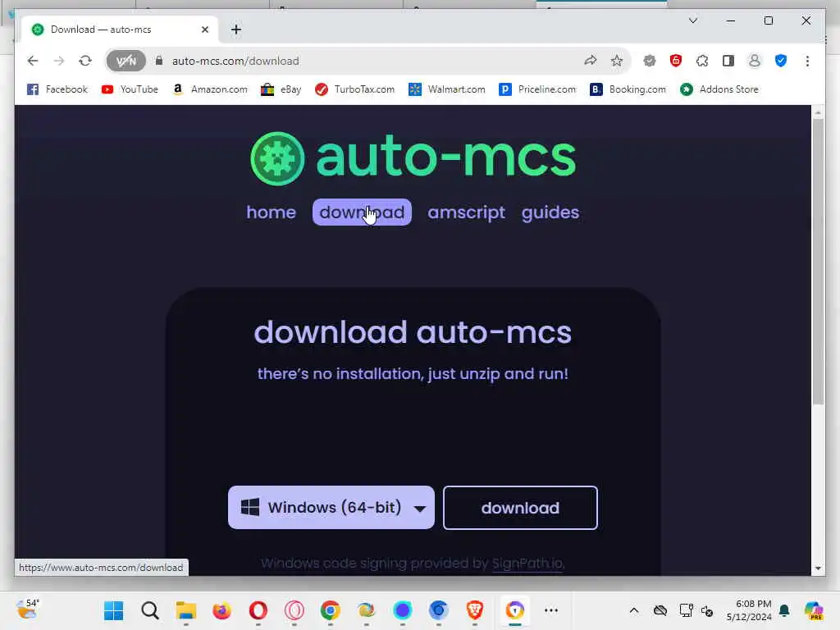Reload the page with the refresh icon
This screenshot has height=630, width=840.
[85, 61]
